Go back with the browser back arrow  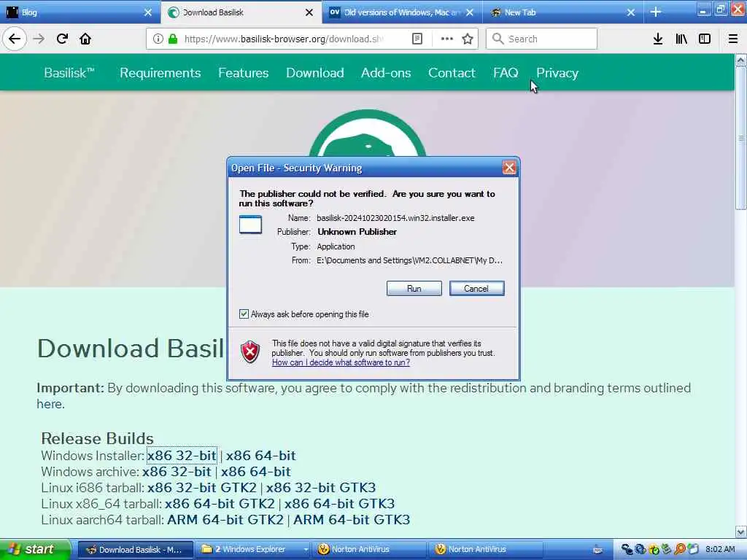(x=15, y=39)
